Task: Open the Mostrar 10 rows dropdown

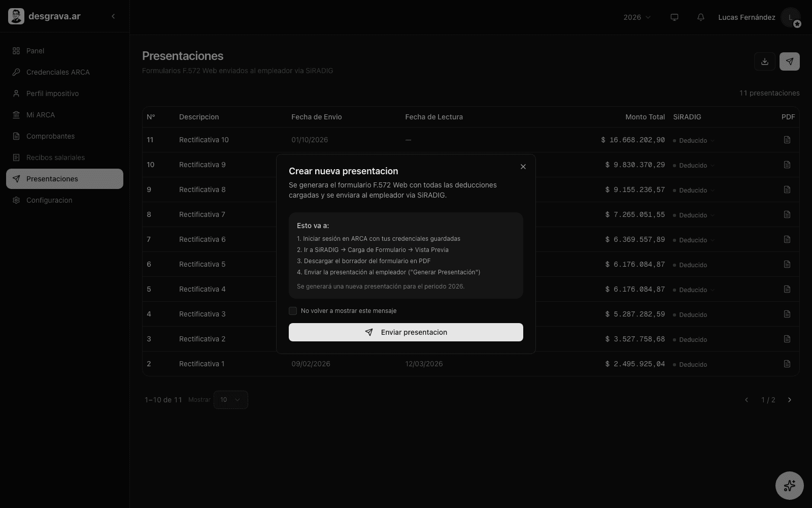Action: coord(231,400)
